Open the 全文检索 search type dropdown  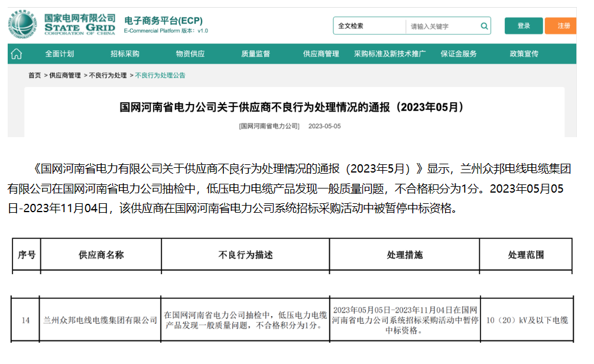point(369,26)
